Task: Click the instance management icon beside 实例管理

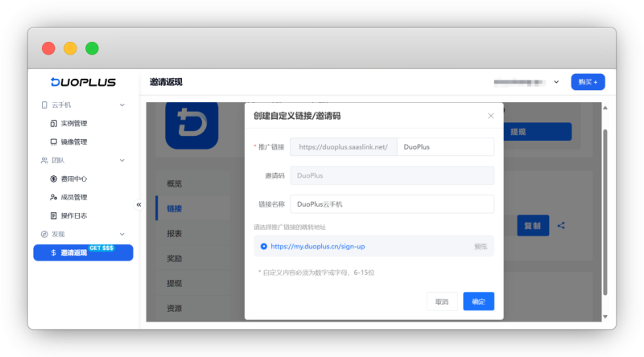Action: point(53,124)
